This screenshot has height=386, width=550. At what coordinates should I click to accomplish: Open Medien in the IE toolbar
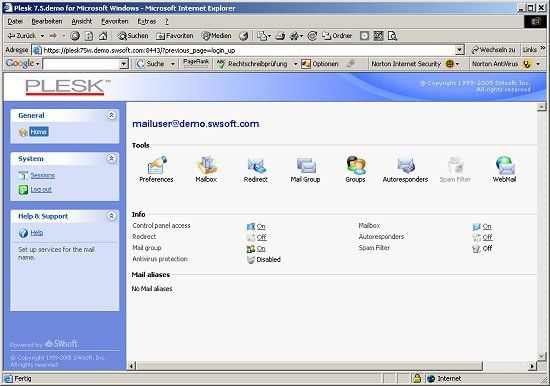point(216,36)
